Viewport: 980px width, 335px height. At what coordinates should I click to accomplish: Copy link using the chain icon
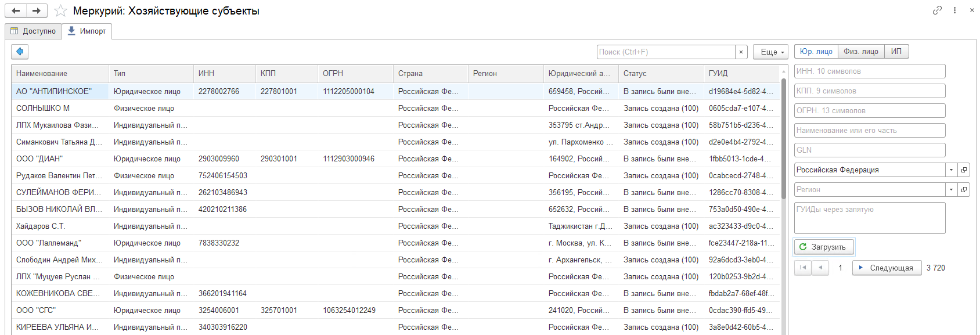point(937,10)
